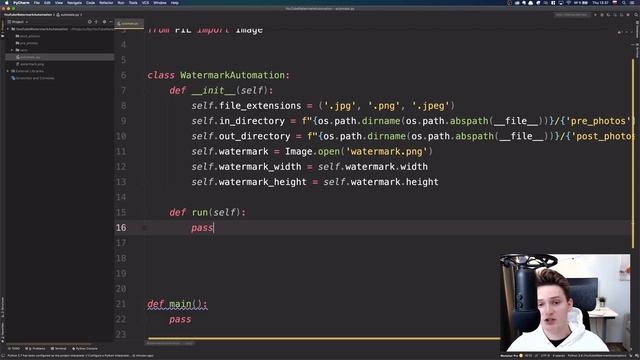Open the TODO tool window

pos(14,349)
